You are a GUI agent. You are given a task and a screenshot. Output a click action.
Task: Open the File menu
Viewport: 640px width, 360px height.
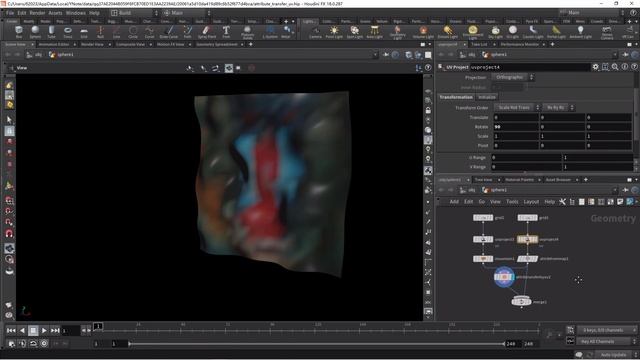click(x=10, y=13)
